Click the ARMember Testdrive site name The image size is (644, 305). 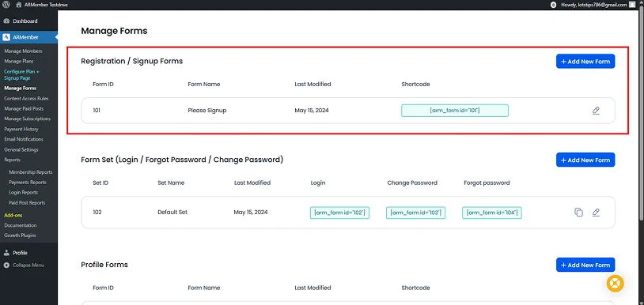coord(47,5)
